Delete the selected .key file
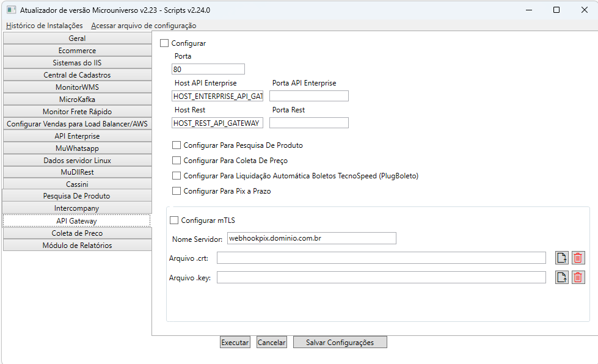Screen dimensions: 598x364 [x=578, y=277]
